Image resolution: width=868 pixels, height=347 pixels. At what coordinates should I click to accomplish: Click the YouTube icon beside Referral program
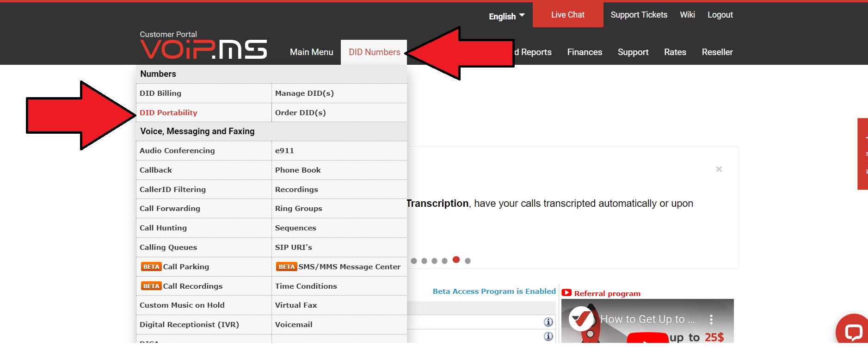[566, 293]
